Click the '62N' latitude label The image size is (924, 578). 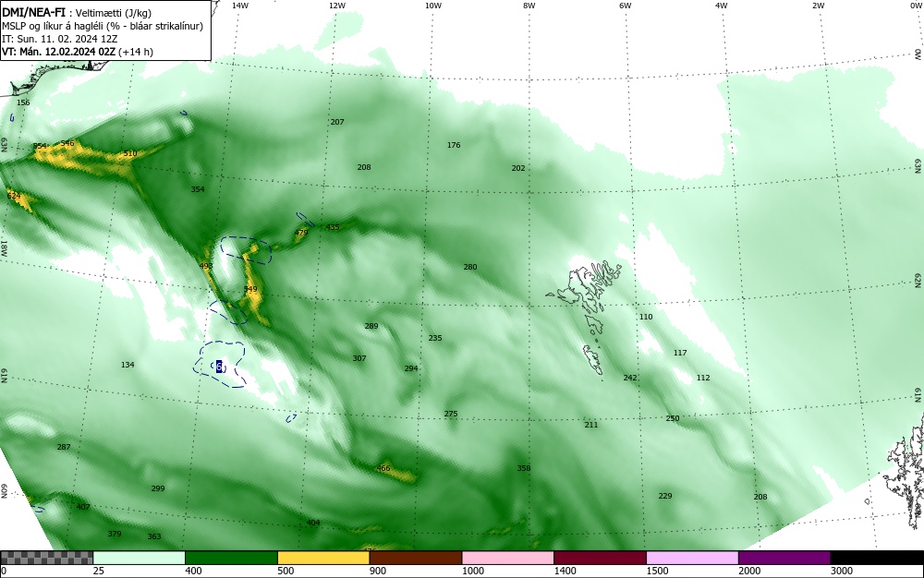918,282
